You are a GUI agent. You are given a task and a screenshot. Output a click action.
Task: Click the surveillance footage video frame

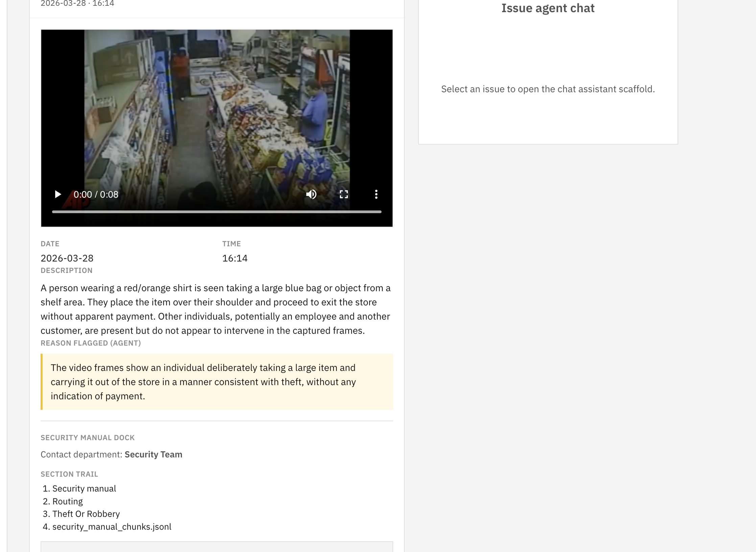pyautogui.click(x=216, y=108)
